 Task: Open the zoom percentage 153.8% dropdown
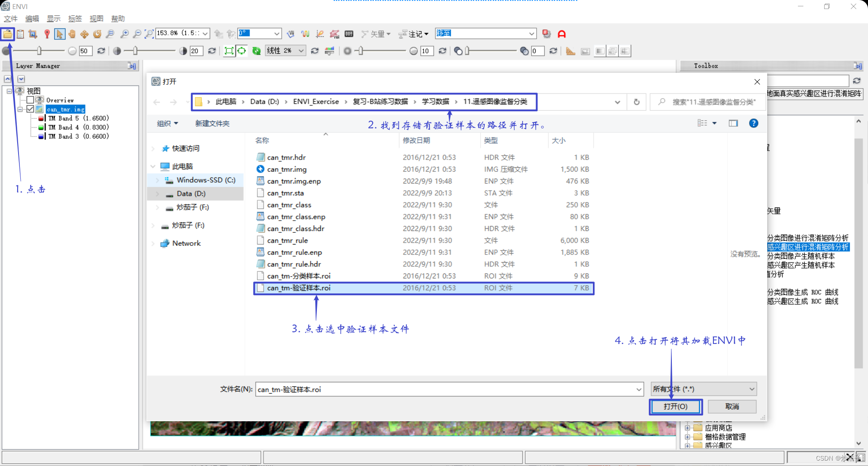(205, 33)
